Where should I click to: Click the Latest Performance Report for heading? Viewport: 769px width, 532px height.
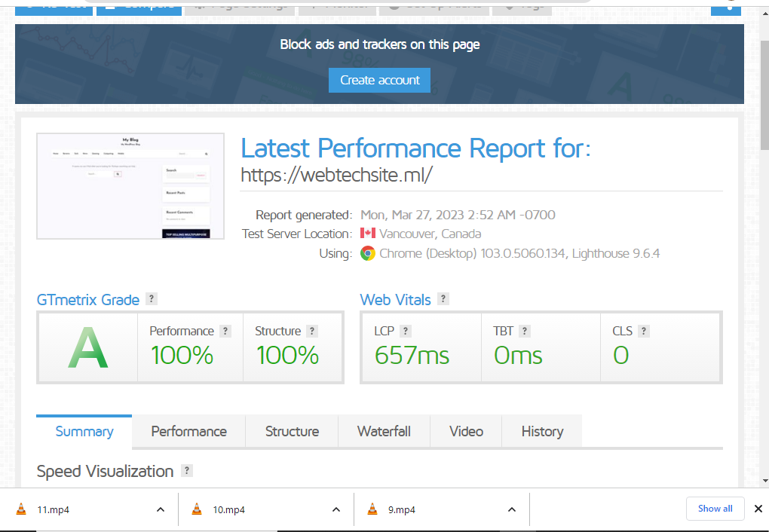pos(416,148)
